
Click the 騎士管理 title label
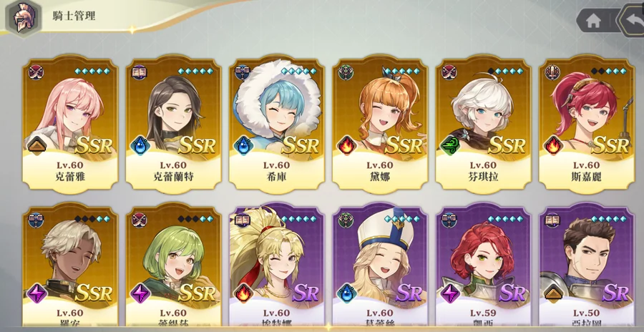pyautogui.click(x=74, y=16)
